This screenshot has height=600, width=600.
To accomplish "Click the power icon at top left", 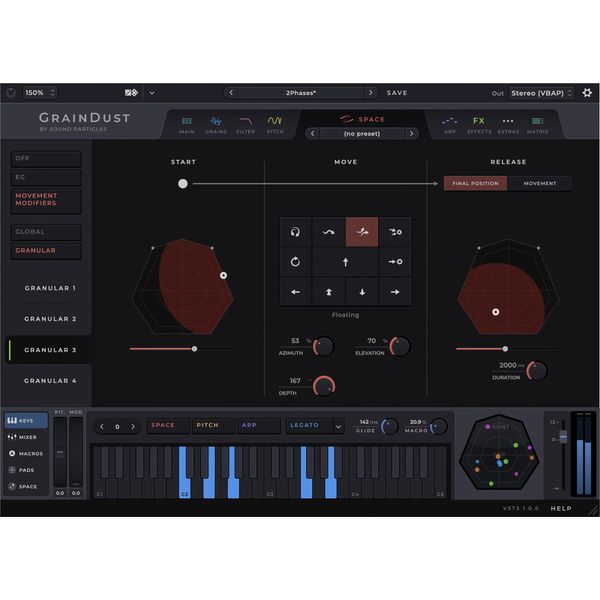I will [11, 93].
